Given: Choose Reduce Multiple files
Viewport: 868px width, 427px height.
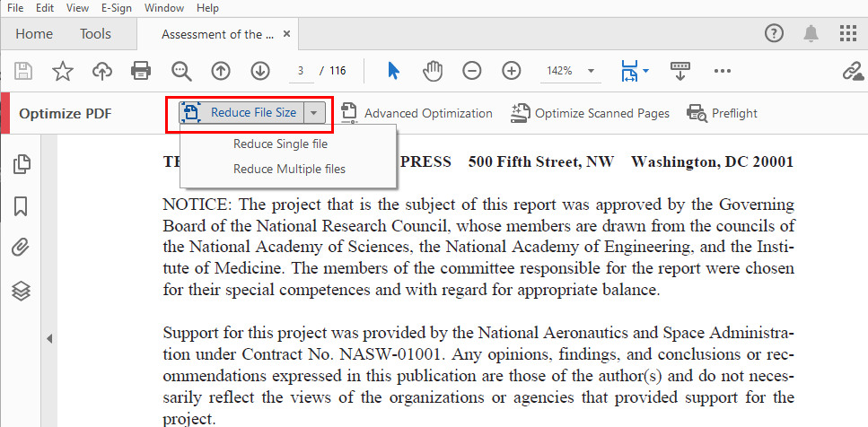Looking at the screenshot, I should (289, 170).
